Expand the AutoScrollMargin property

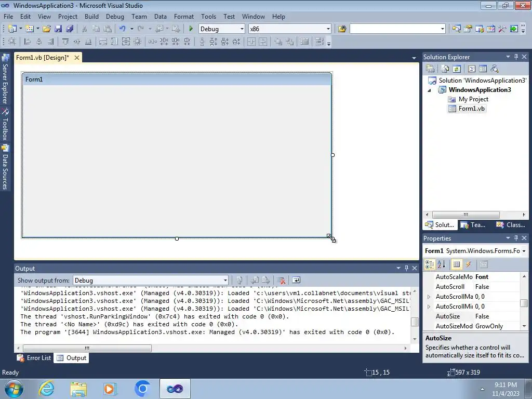(x=429, y=297)
